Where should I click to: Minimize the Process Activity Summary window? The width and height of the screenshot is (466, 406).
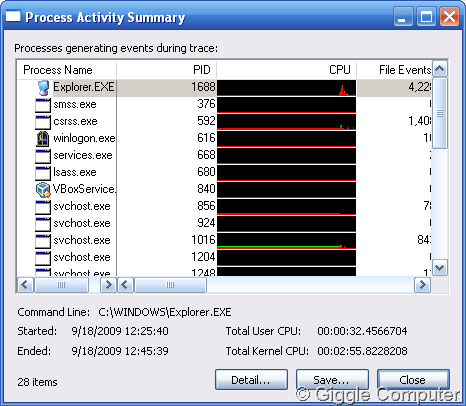[x=403, y=16]
